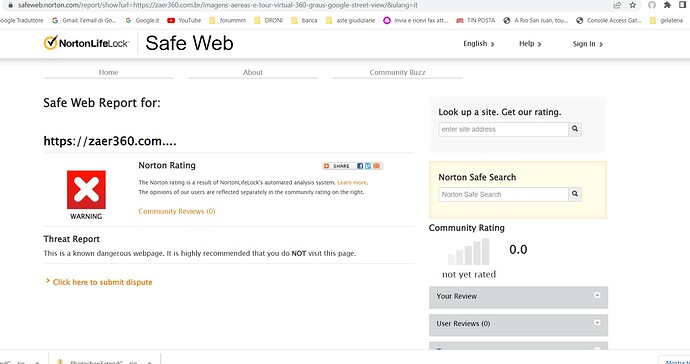Open the YouTube bookmark
690x364 pixels.
coord(184,20)
